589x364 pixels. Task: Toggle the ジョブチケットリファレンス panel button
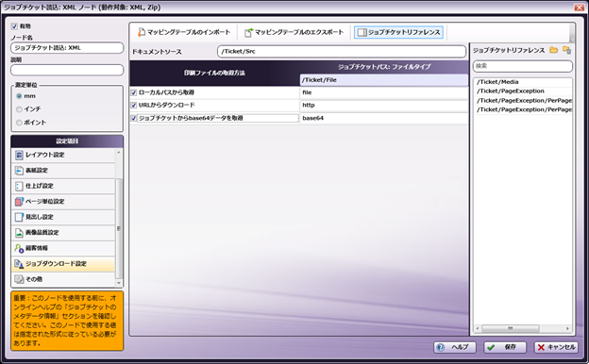pos(398,32)
